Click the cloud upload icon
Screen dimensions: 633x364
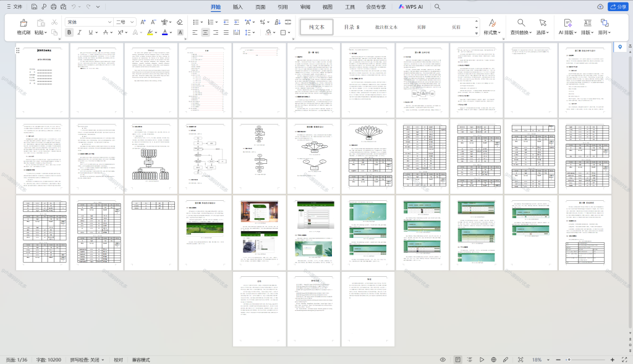(x=600, y=7)
